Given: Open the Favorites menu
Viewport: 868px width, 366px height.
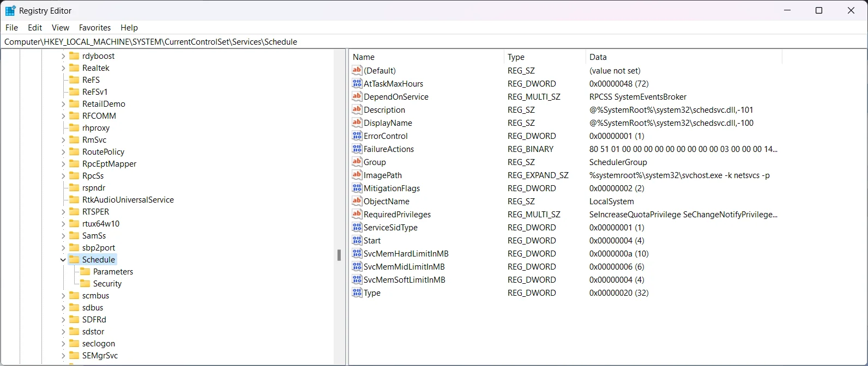Looking at the screenshot, I should coord(95,27).
